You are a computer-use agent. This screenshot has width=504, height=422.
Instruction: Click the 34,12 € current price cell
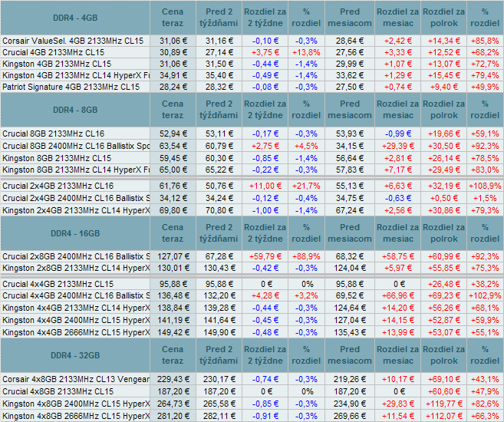[173, 198]
